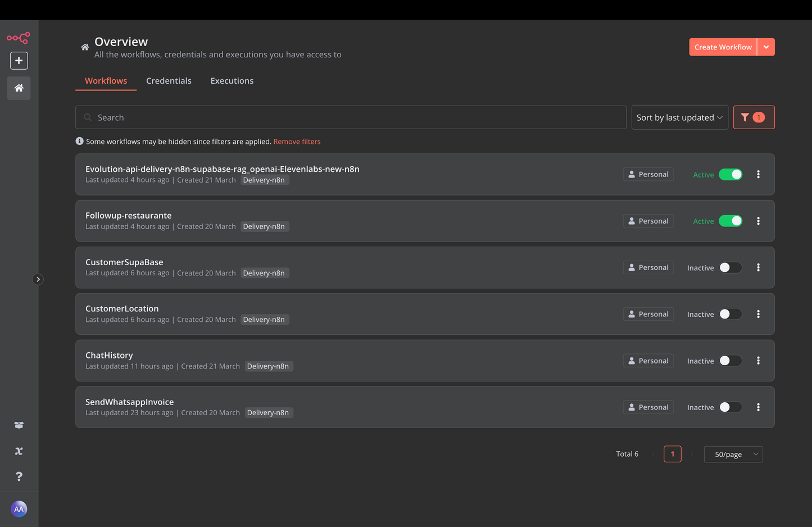Open Help using the question mark icon
This screenshot has width=812, height=527.
[x=19, y=476]
